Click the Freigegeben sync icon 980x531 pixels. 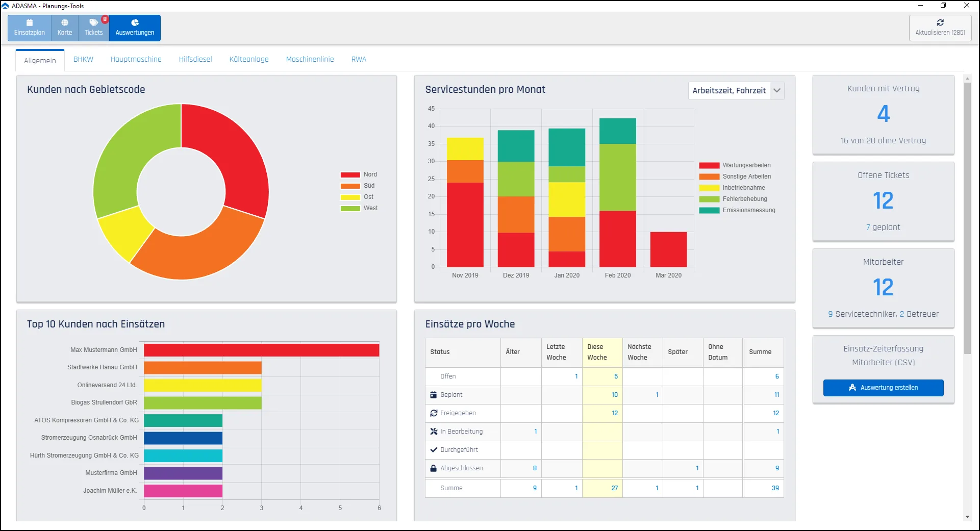[x=434, y=413]
